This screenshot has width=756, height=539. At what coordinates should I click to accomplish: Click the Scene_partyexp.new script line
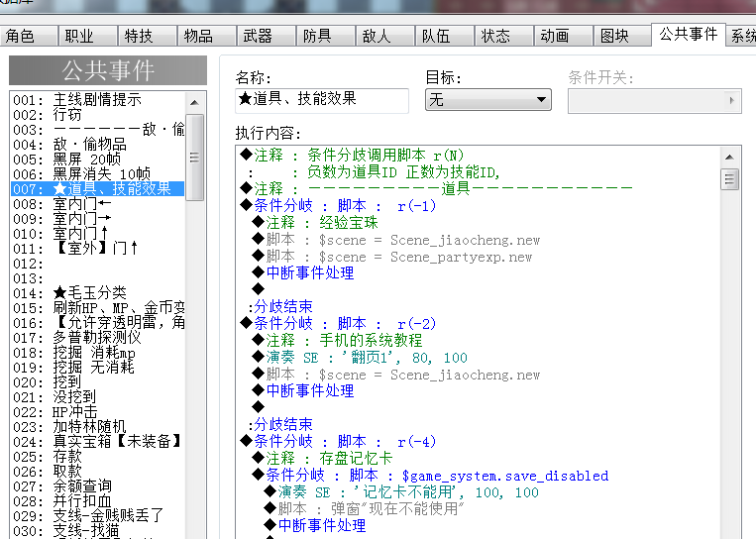click(392, 257)
